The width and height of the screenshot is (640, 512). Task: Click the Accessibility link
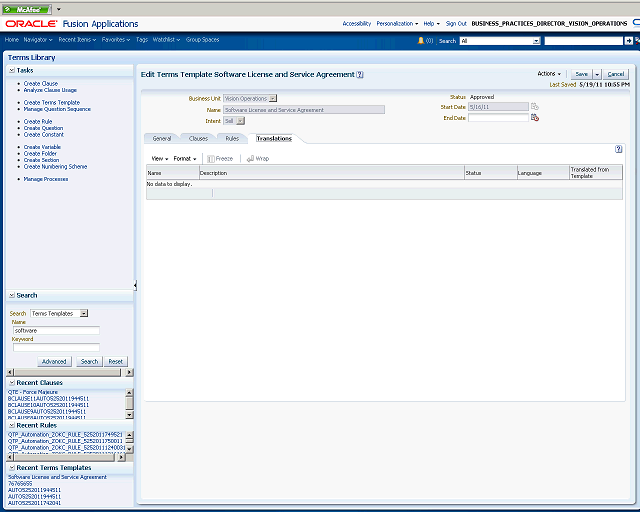point(357,24)
